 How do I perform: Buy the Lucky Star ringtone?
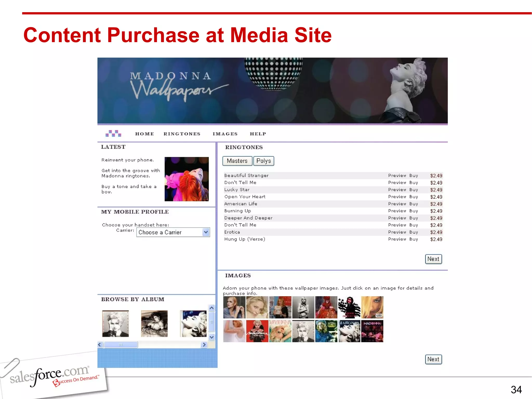(414, 190)
